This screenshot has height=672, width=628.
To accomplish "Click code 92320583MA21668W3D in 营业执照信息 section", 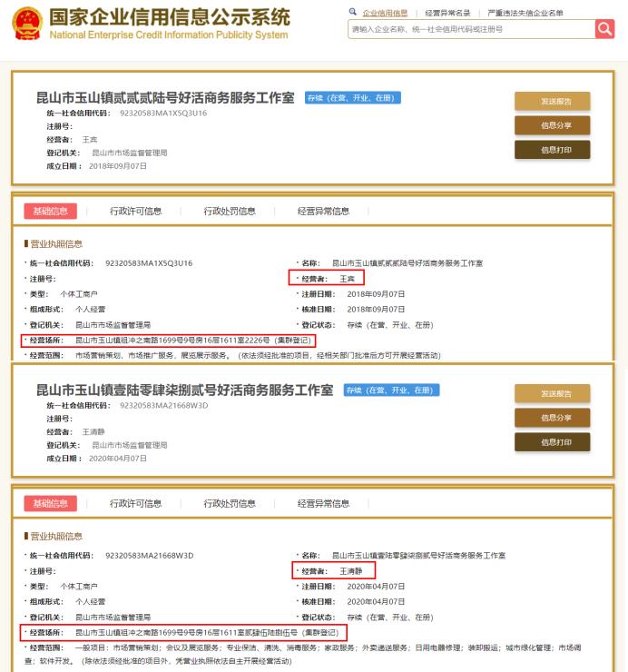I will pos(149,556).
